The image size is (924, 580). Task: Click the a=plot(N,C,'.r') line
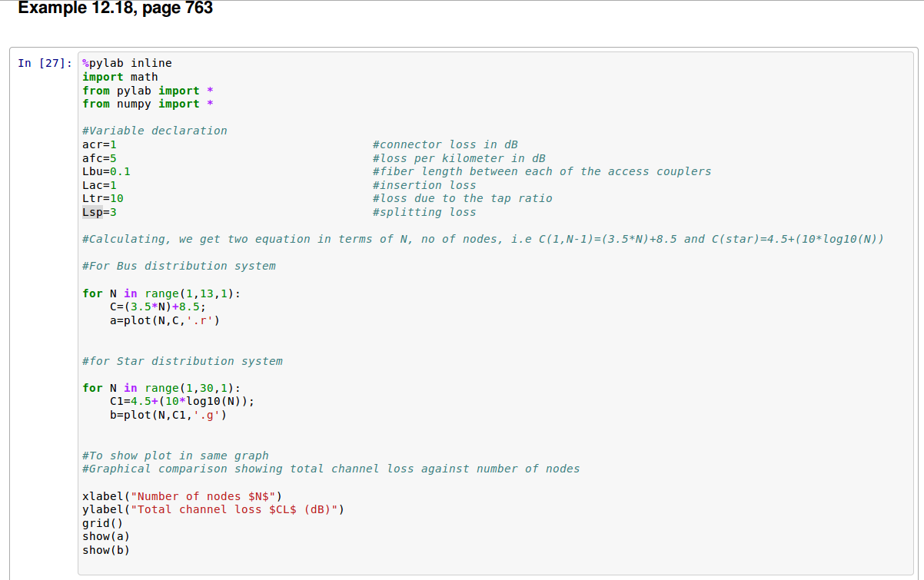coord(165,320)
